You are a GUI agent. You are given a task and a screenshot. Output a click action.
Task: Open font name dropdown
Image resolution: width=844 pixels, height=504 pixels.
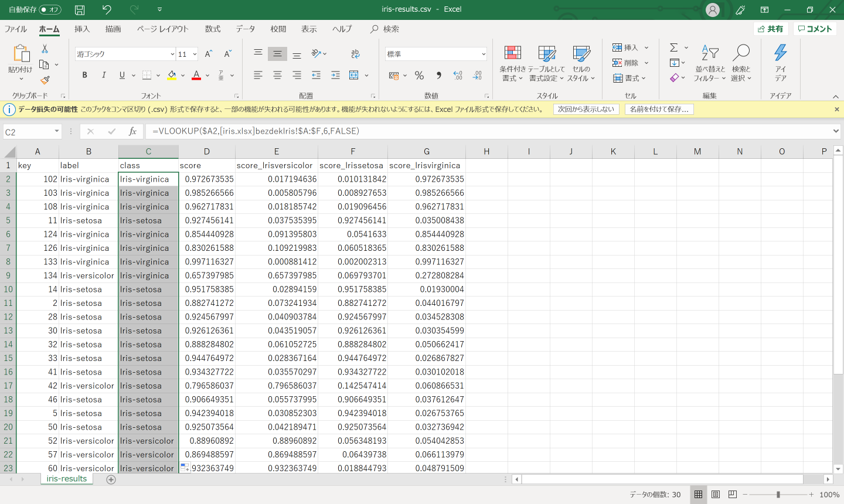pyautogui.click(x=172, y=54)
